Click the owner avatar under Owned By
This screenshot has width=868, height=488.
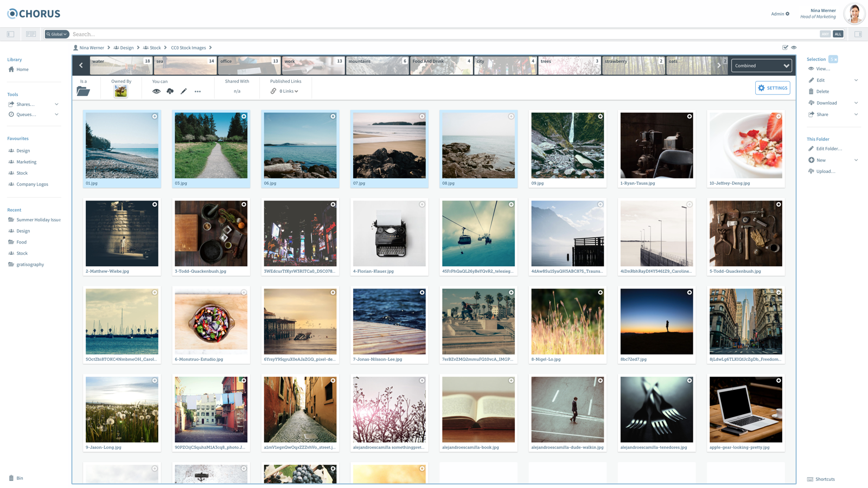[x=120, y=91]
